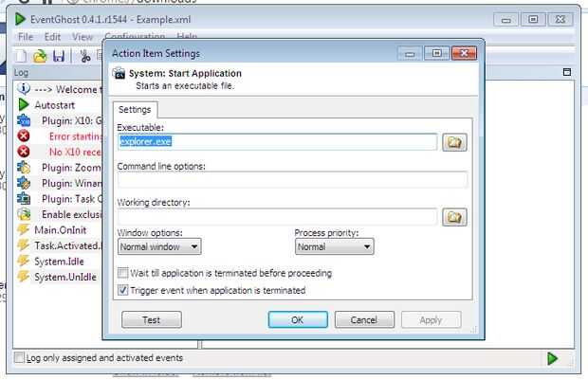Click the Test button

(x=152, y=320)
